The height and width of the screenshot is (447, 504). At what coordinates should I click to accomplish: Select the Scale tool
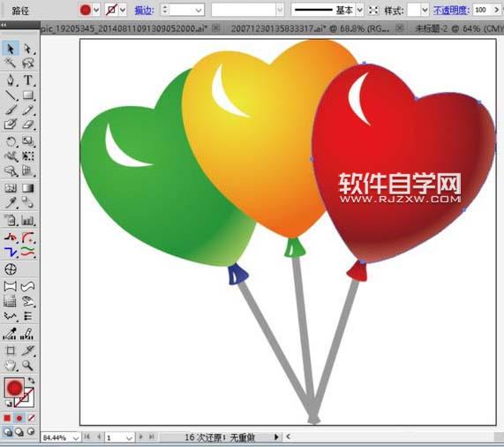pos(28,141)
